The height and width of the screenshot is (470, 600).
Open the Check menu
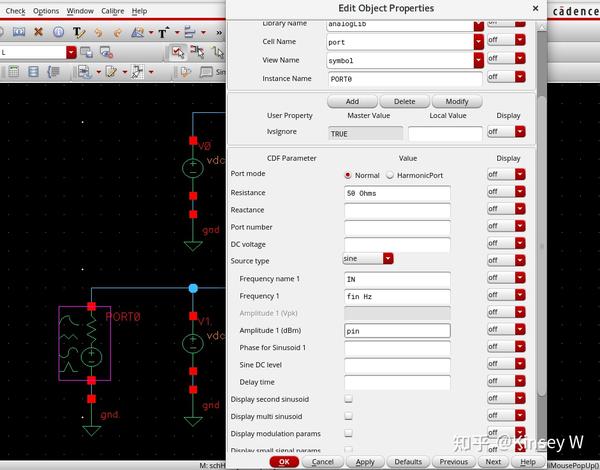coord(15,11)
